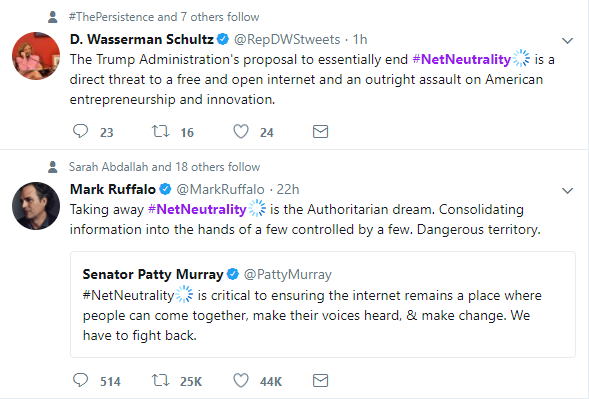Viewport: 589px width, 399px height.
Task: Retweet the Wasserman Schultz tweet
Action: 160,131
